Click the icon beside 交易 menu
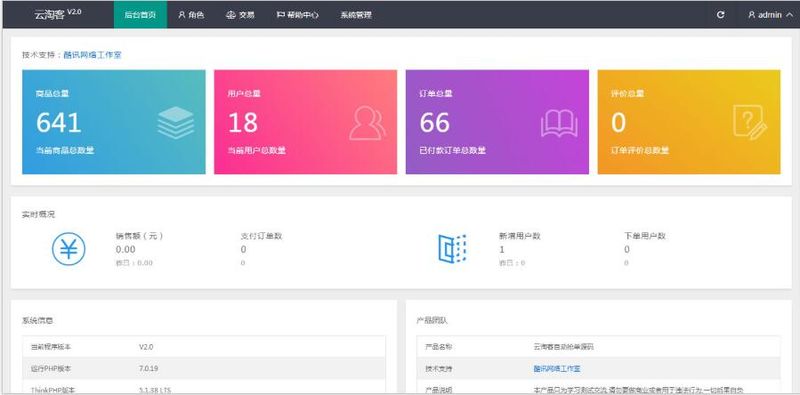800x395 pixels. (x=230, y=15)
